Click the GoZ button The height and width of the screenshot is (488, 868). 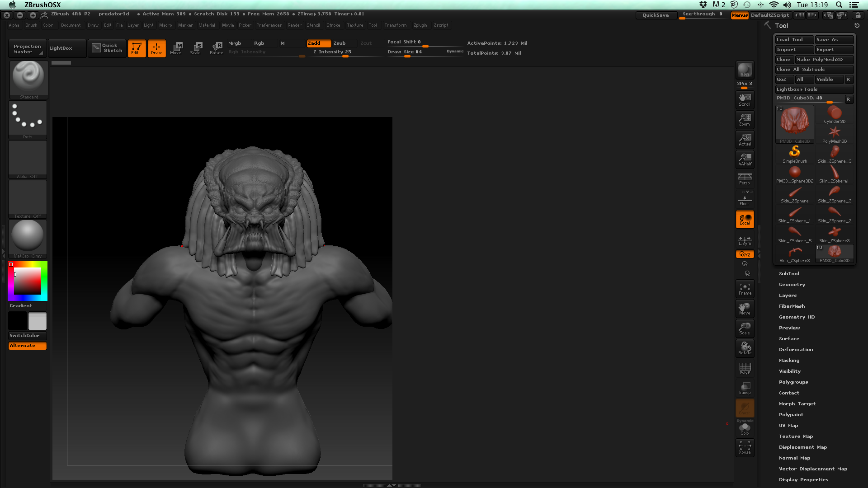tap(784, 80)
